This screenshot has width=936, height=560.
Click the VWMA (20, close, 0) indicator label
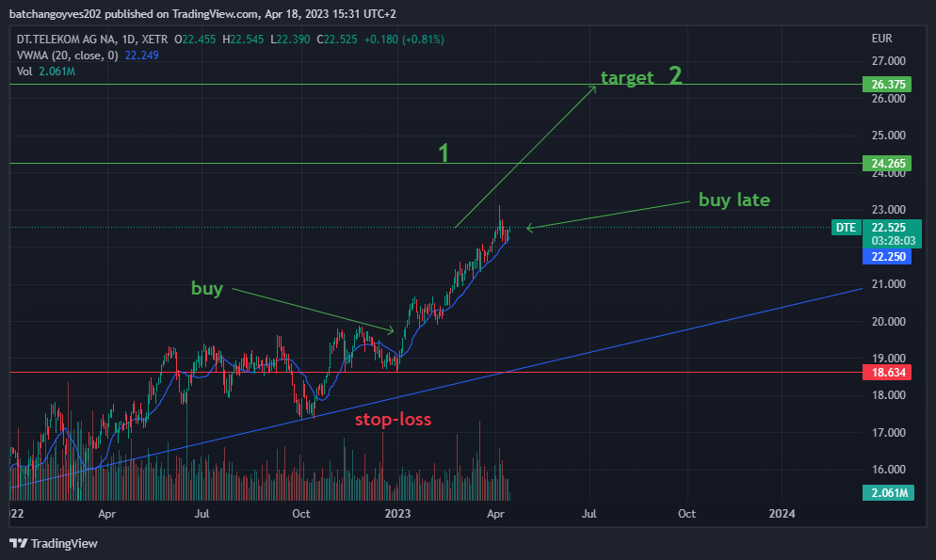click(68, 56)
